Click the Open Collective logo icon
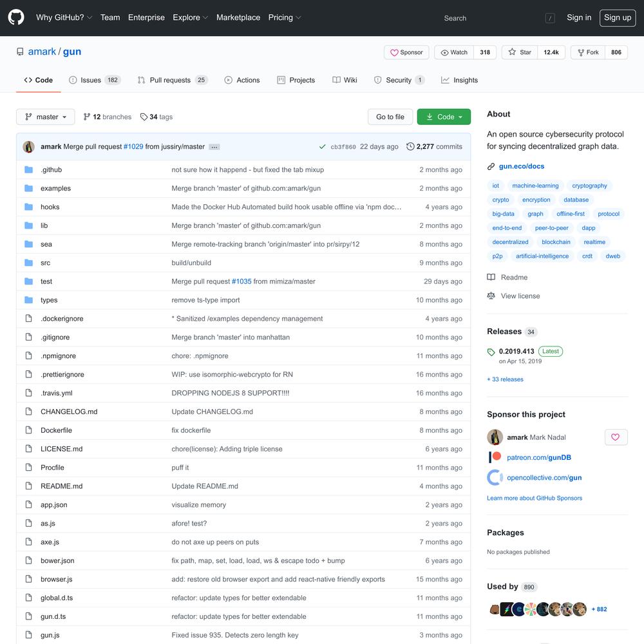This screenshot has width=644, height=644. [495, 477]
